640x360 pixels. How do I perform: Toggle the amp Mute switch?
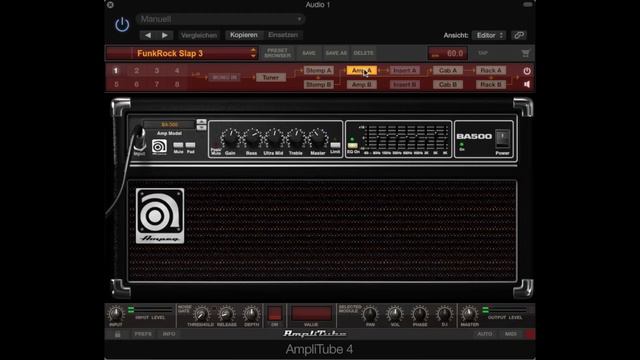click(178, 145)
